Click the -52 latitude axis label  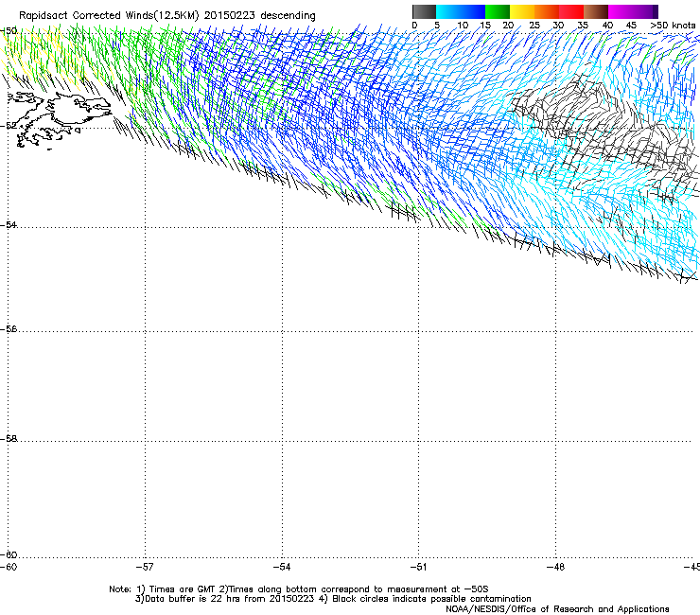click(9, 126)
